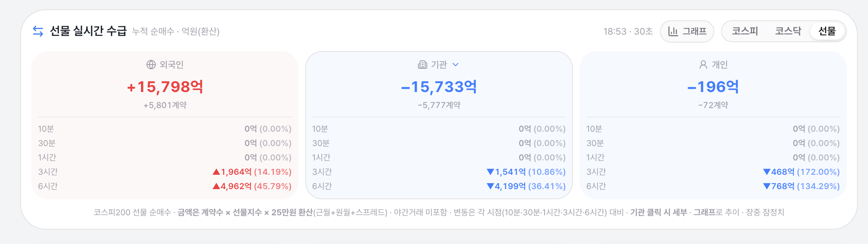The height and width of the screenshot is (244, 868).
Task: Switch to the 코스피 market view
Action: pos(745,31)
